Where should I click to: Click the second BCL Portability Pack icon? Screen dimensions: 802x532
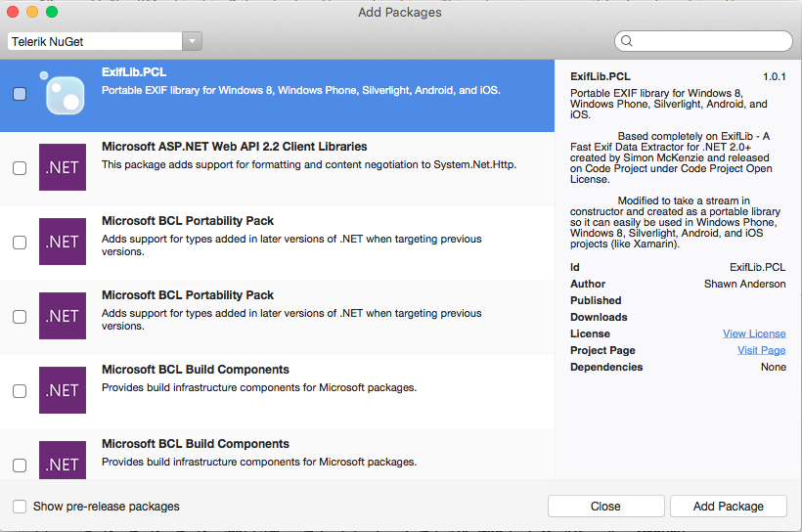[x=63, y=316]
